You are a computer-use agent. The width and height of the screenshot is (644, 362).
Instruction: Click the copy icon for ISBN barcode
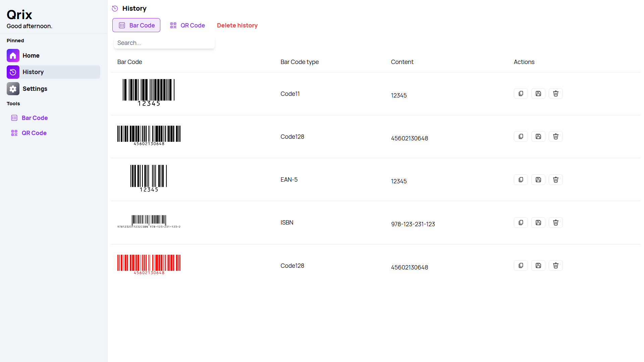point(521,223)
